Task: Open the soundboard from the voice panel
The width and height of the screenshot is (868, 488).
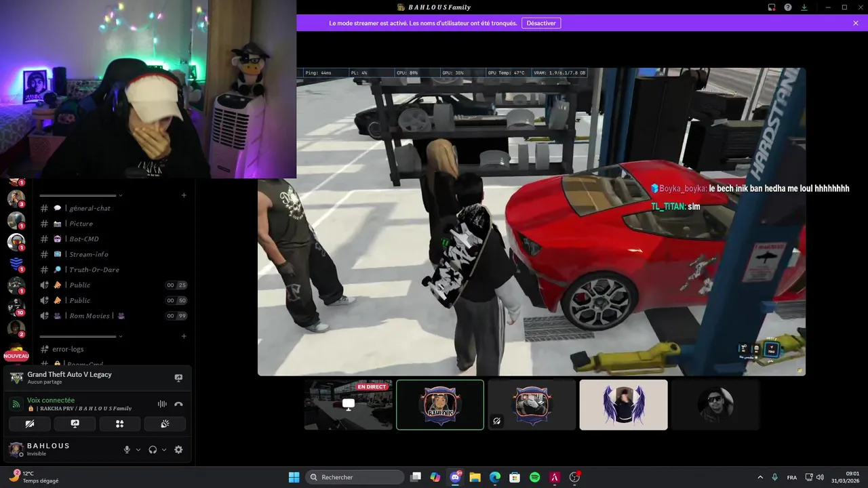Action: (x=165, y=424)
